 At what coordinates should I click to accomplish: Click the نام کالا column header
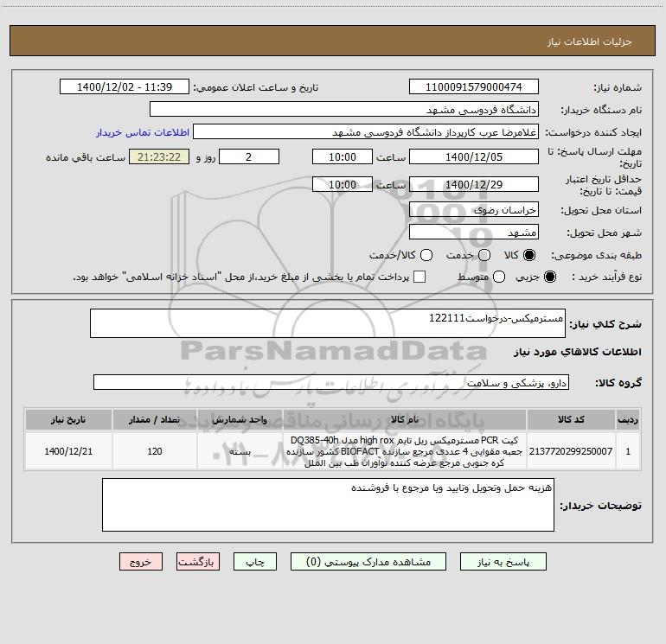click(x=405, y=419)
